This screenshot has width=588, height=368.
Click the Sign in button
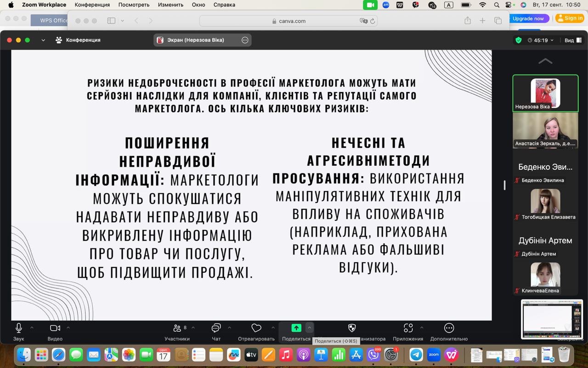tap(570, 18)
